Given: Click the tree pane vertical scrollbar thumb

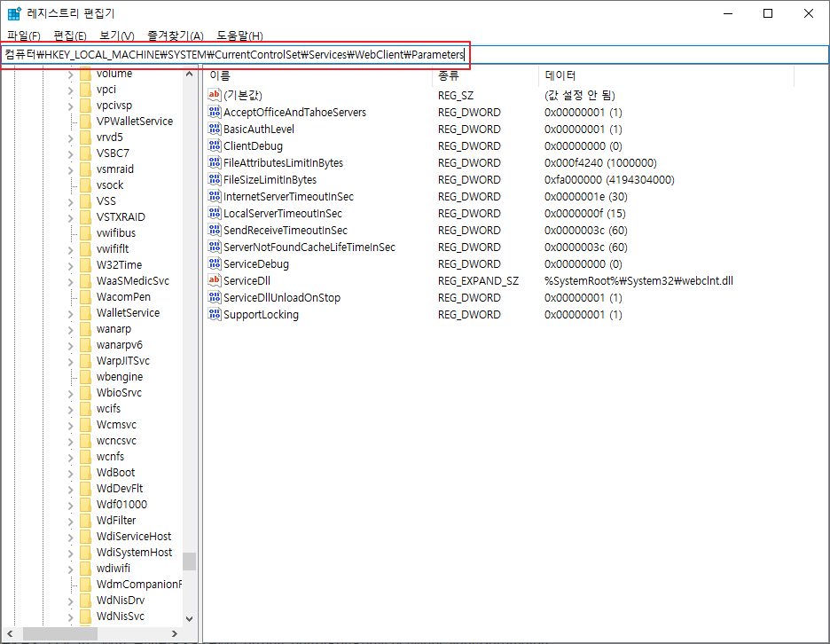Looking at the screenshot, I should [189, 561].
